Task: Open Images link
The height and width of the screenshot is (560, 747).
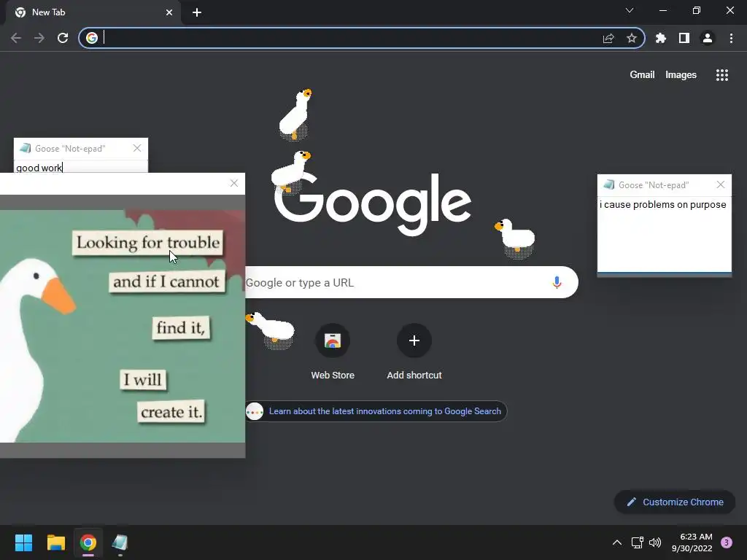Action: tap(681, 75)
